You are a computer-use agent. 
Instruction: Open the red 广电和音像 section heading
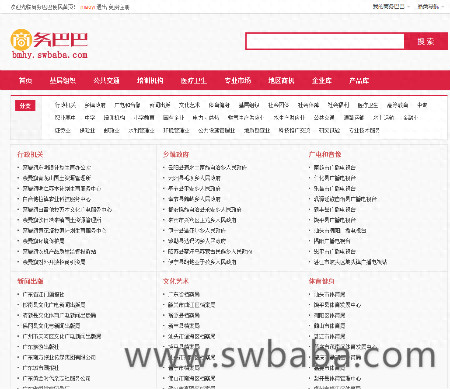tap(325, 154)
